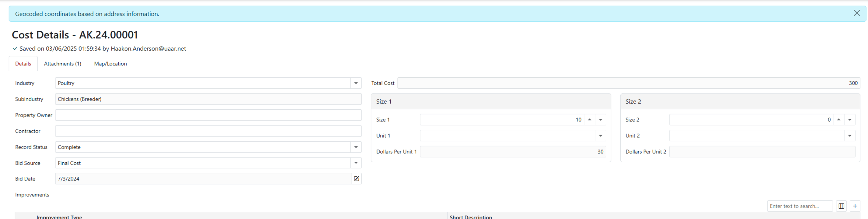Open the improvements column chooser icon
The height and width of the screenshot is (219, 868).
[841, 206]
